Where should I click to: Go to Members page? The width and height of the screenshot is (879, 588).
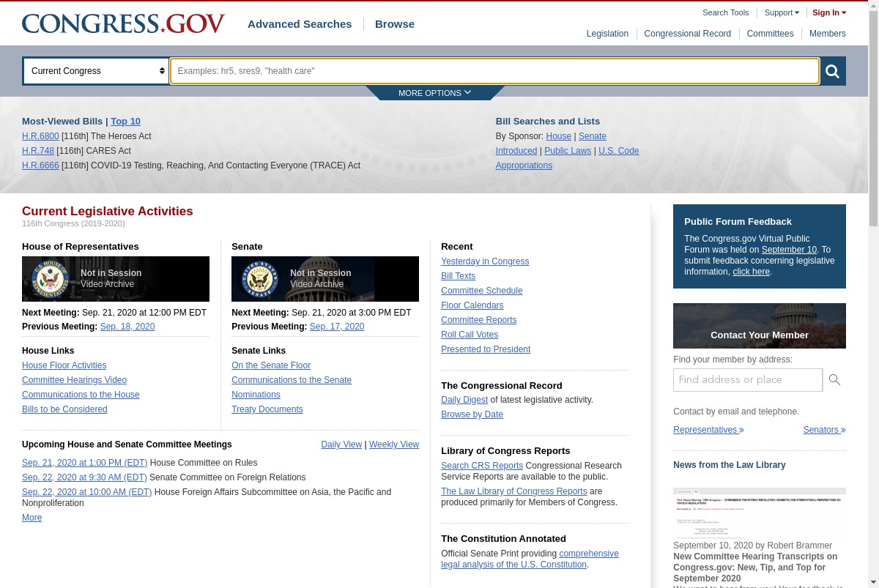(828, 34)
